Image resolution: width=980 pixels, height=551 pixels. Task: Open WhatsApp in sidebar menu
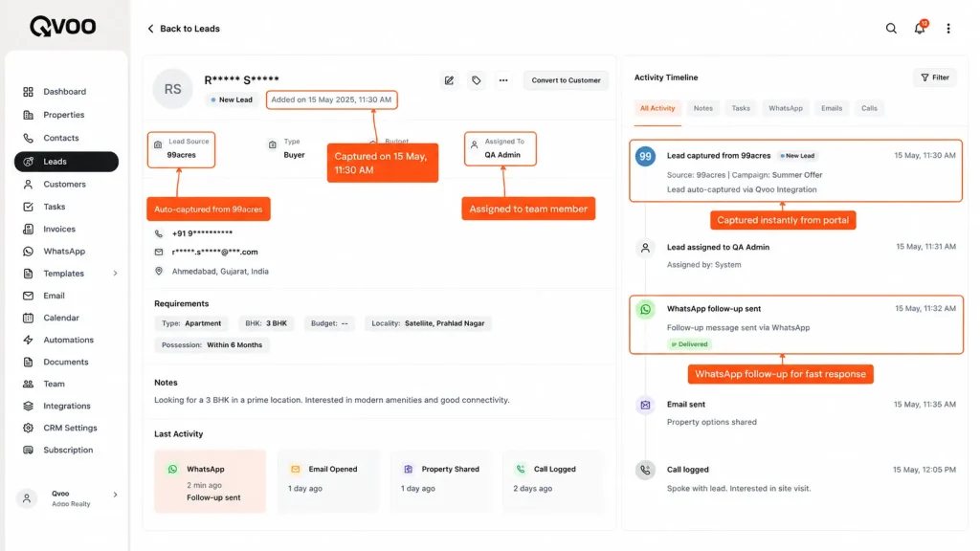pos(66,252)
